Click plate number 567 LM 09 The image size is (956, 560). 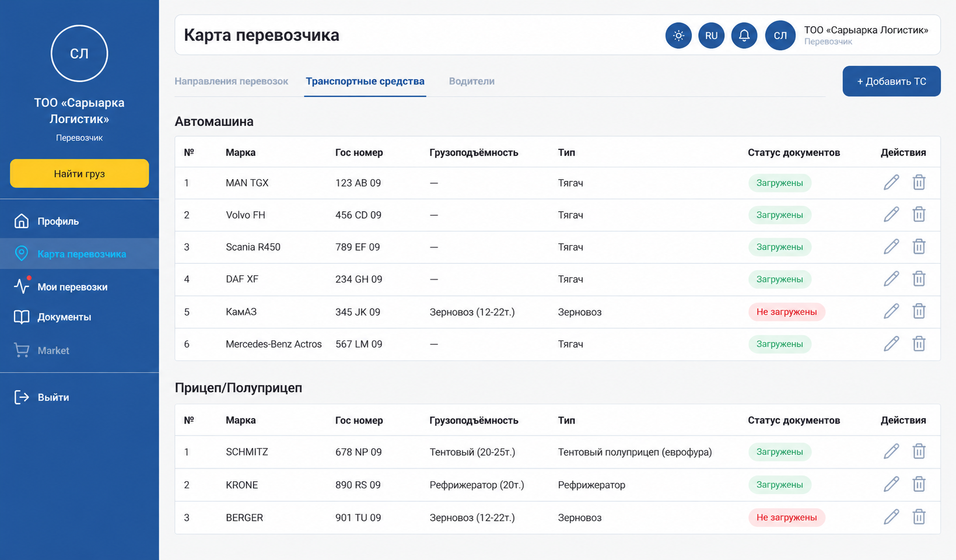[359, 344]
